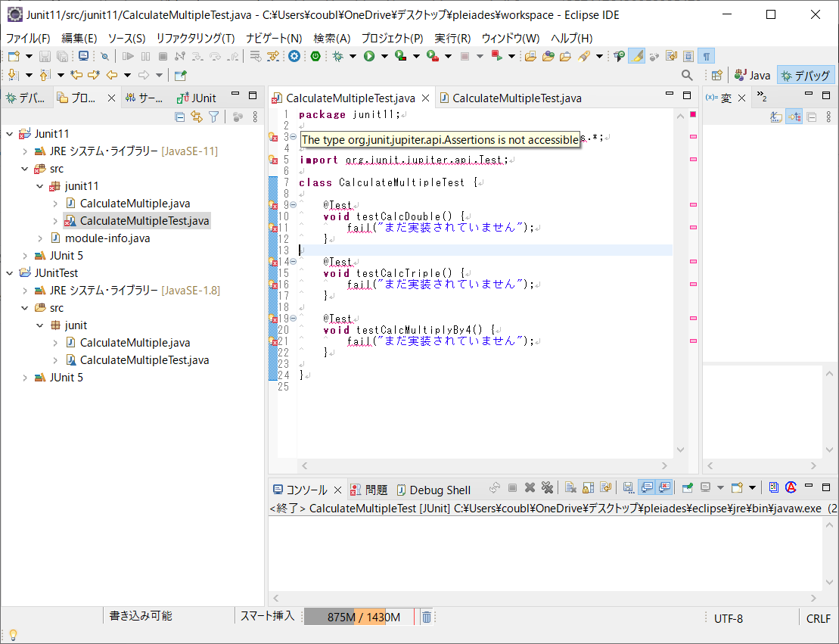Toggle Show Console on Standard Out
839x644 pixels.
click(x=647, y=487)
